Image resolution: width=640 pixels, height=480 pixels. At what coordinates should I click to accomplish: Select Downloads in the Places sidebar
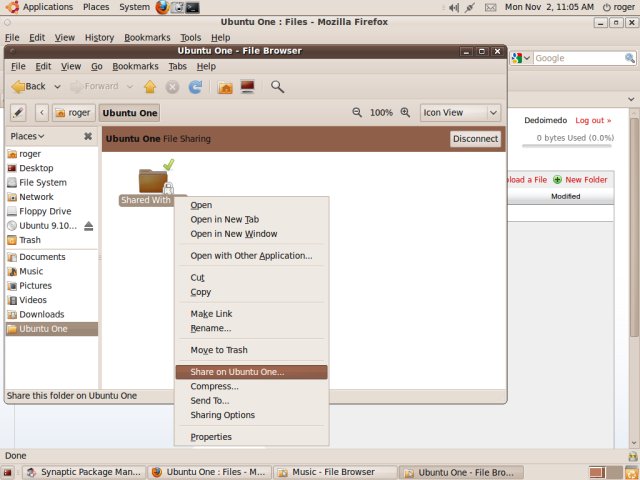pyautogui.click(x=52, y=314)
